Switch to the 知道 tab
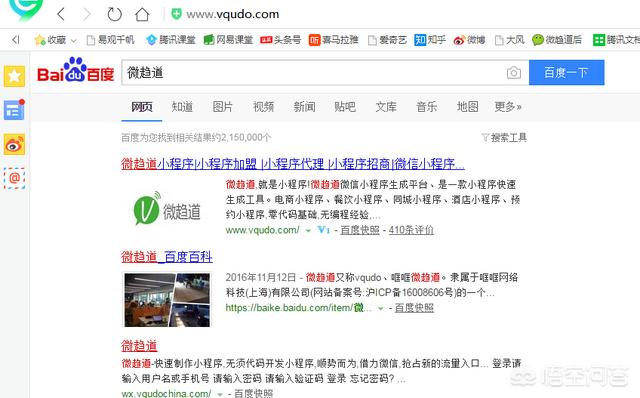Screen dimensions: 640x398 tap(182, 107)
